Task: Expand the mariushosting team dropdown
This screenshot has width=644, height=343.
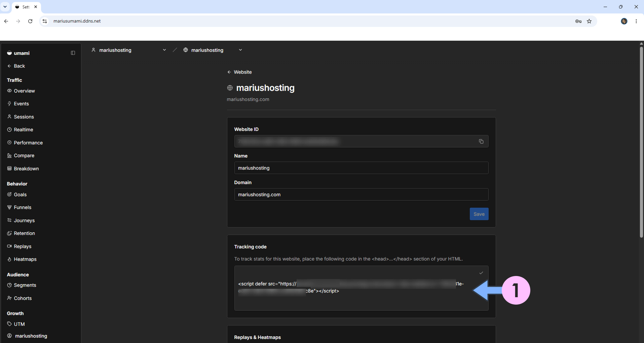Action: [164, 50]
